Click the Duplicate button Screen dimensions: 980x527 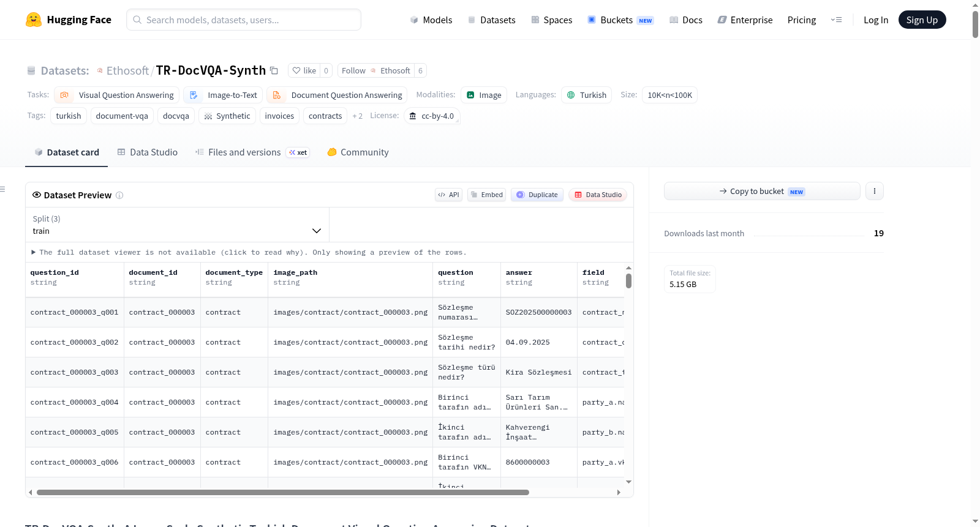pyautogui.click(x=537, y=195)
